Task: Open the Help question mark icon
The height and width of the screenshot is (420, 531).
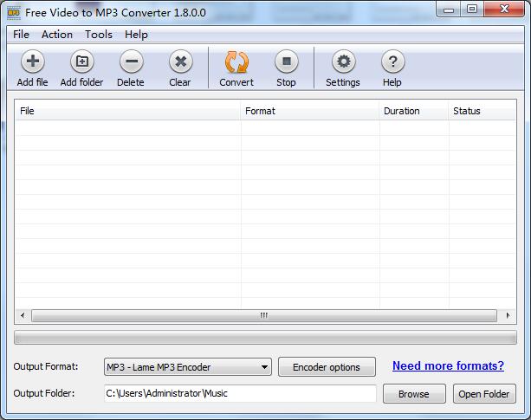Action: 392,62
